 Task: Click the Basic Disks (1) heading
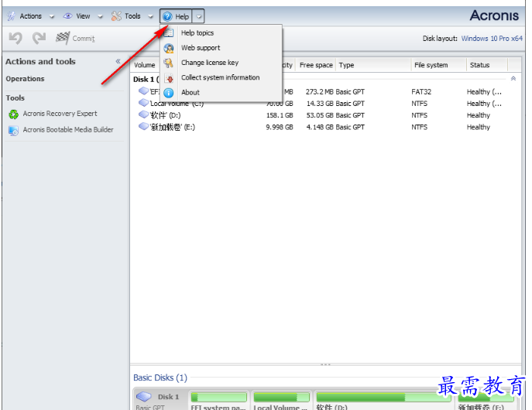(160, 378)
